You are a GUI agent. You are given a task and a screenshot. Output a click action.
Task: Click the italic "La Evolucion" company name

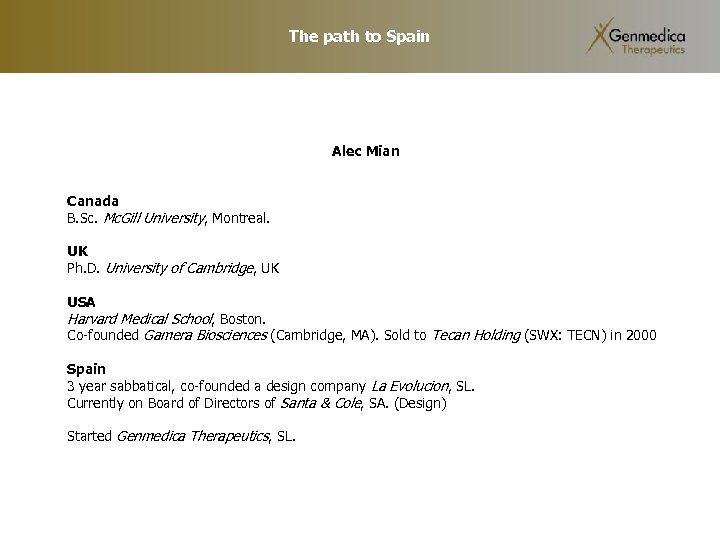[x=411, y=386]
